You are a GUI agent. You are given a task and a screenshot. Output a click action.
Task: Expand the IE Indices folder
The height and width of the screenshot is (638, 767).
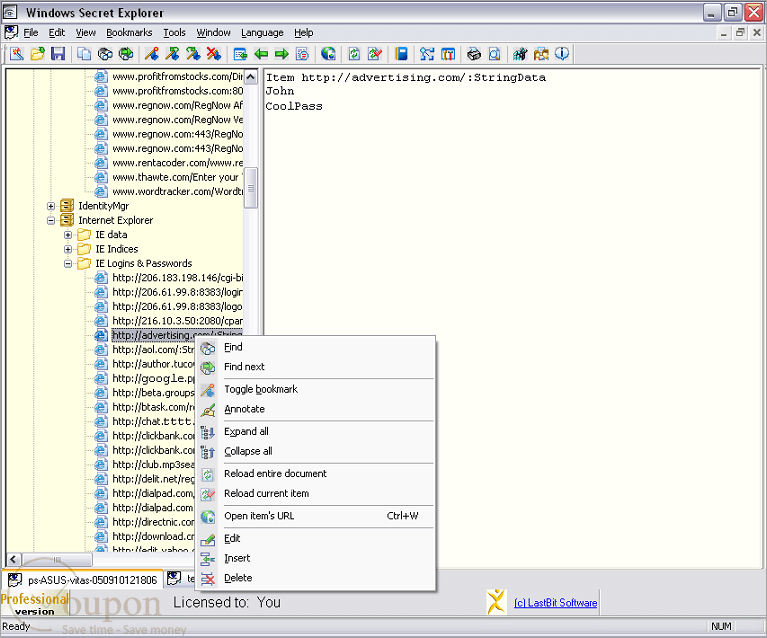click(x=68, y=249)
